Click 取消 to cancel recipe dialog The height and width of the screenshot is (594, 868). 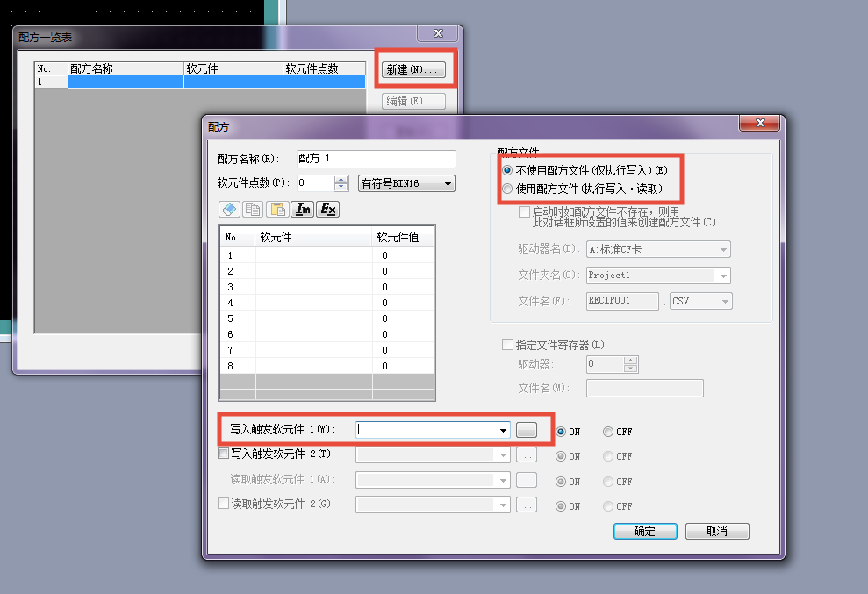(717, 532)
